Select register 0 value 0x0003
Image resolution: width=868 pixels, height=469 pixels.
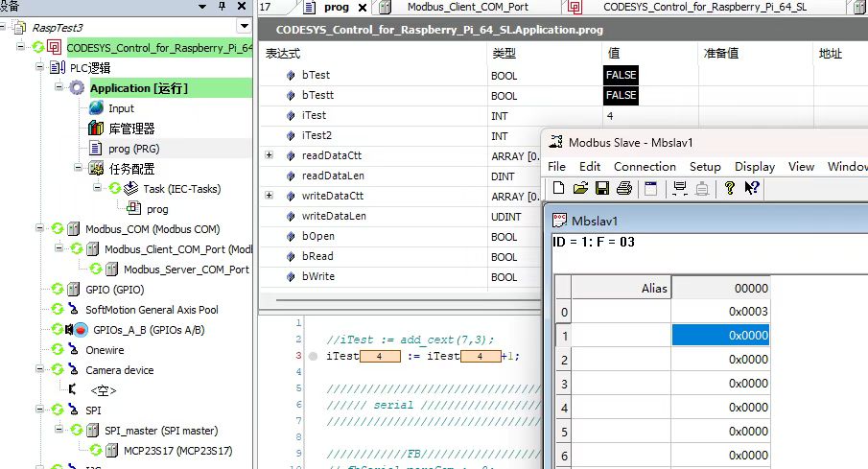[x=720, y=311]
